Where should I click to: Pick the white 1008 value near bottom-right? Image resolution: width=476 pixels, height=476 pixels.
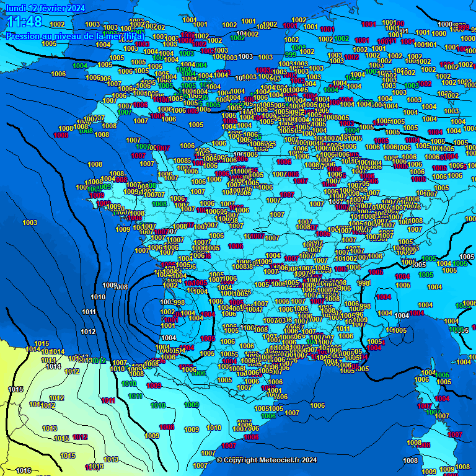coord(410,461)
